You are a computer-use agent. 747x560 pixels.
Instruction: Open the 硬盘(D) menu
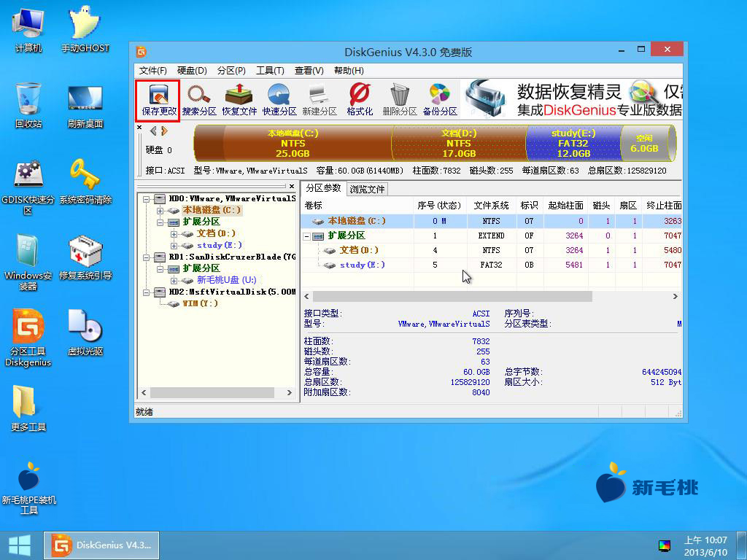point(192,71)
